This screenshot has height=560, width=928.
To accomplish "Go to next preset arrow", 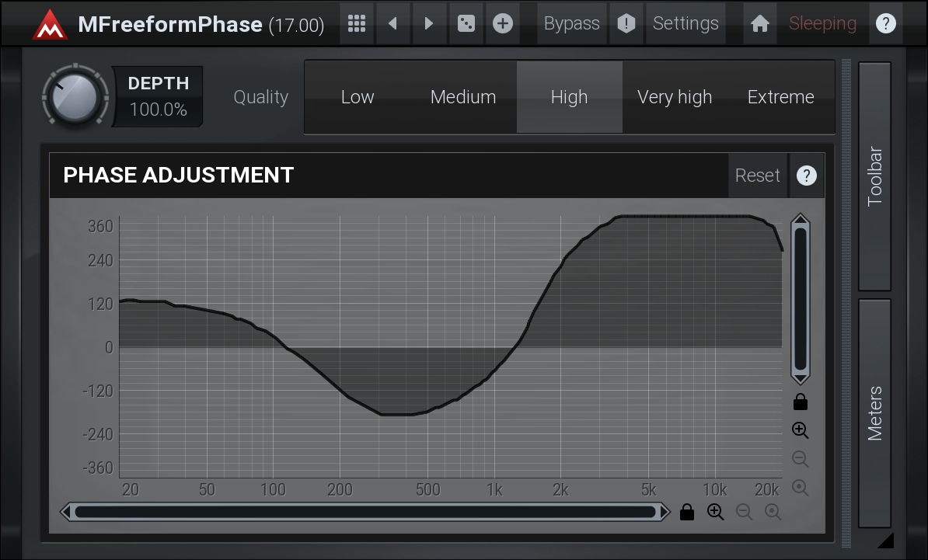I will (428, 23).
